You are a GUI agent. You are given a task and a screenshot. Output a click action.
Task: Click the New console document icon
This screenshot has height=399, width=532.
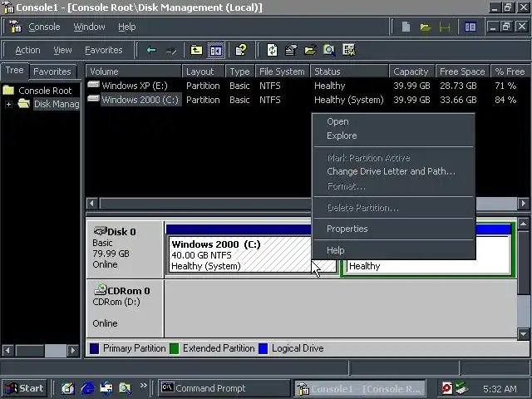coord(406,27)
